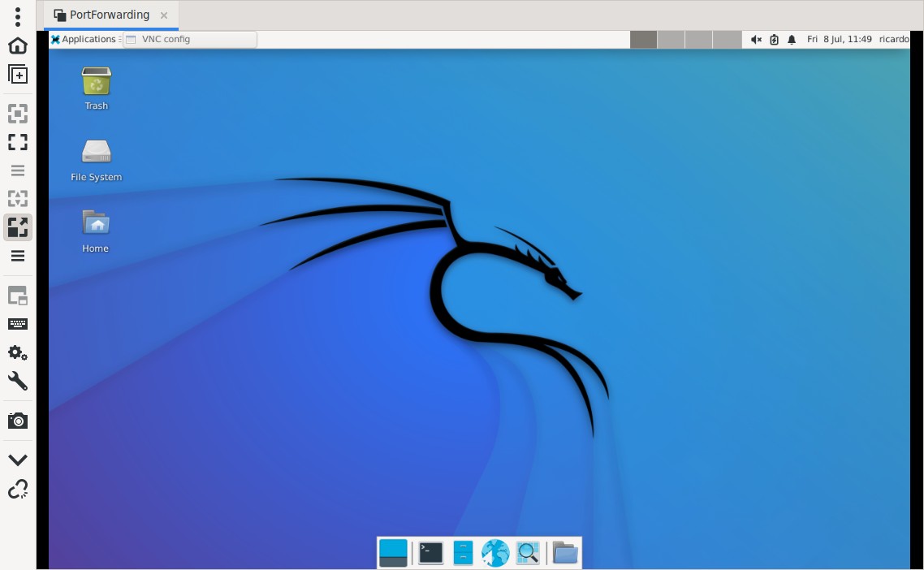Open the folder icon at the dock's end
This screenshot has height=570, width=924.
click(565, 553)
